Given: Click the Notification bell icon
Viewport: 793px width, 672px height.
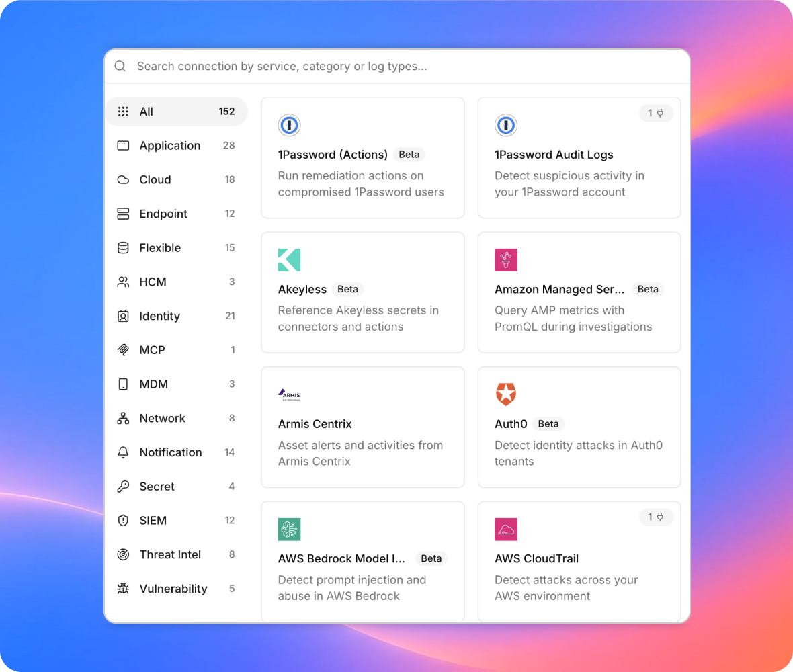Looking at the screenshot, I should 123,452.
